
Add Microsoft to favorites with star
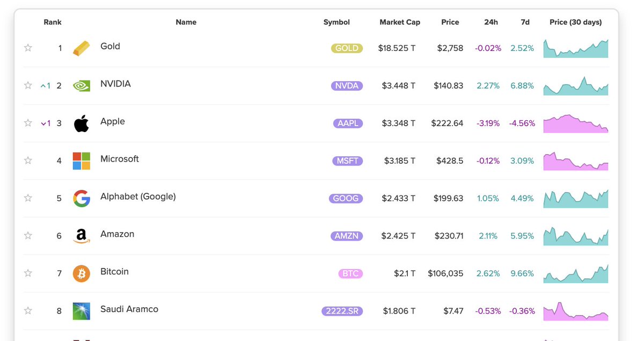click(x=28, y=161)
